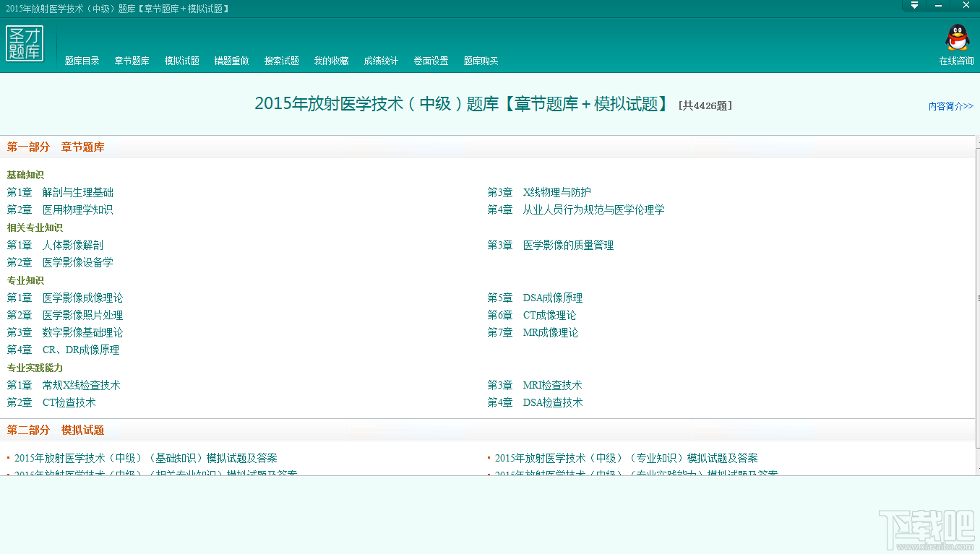Go to 我的收藏

[x=332, y=61]
